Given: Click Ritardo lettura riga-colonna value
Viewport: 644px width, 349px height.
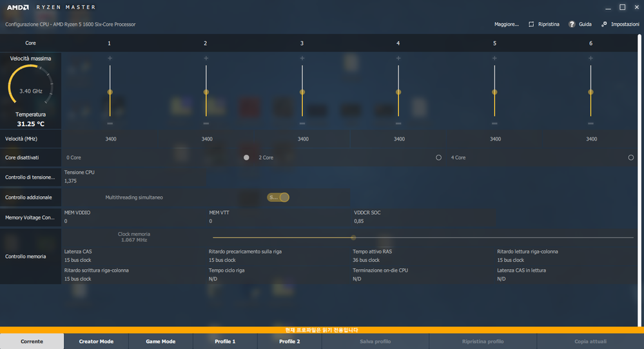Looking at the screenshot, I should click(511, 260).
